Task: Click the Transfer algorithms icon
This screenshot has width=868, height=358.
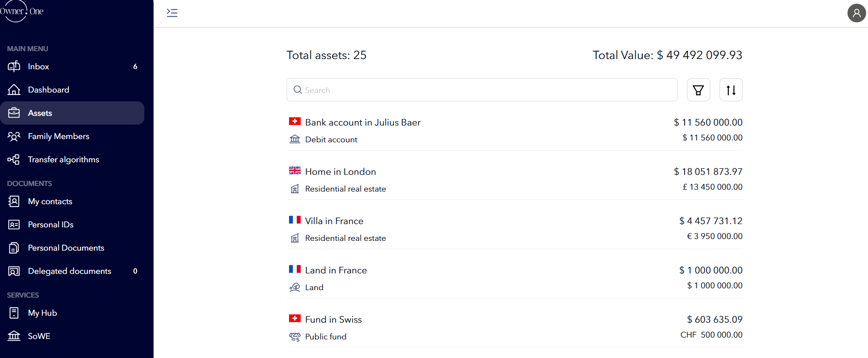Action: [x=14, y=159]
